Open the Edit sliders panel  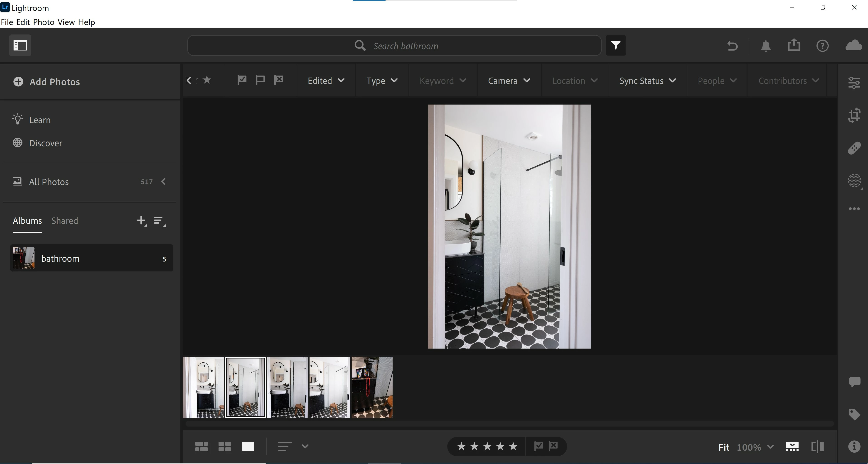(x=854, y=83)
